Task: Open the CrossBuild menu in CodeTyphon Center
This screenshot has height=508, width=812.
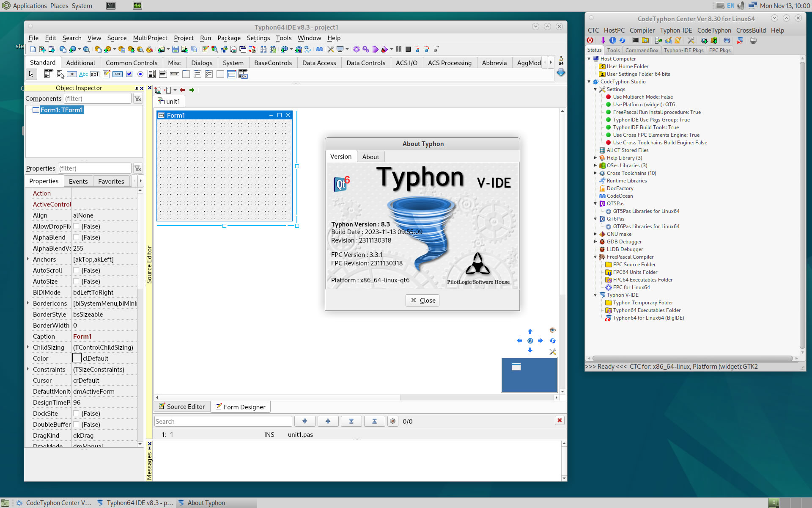Action: 751,30
